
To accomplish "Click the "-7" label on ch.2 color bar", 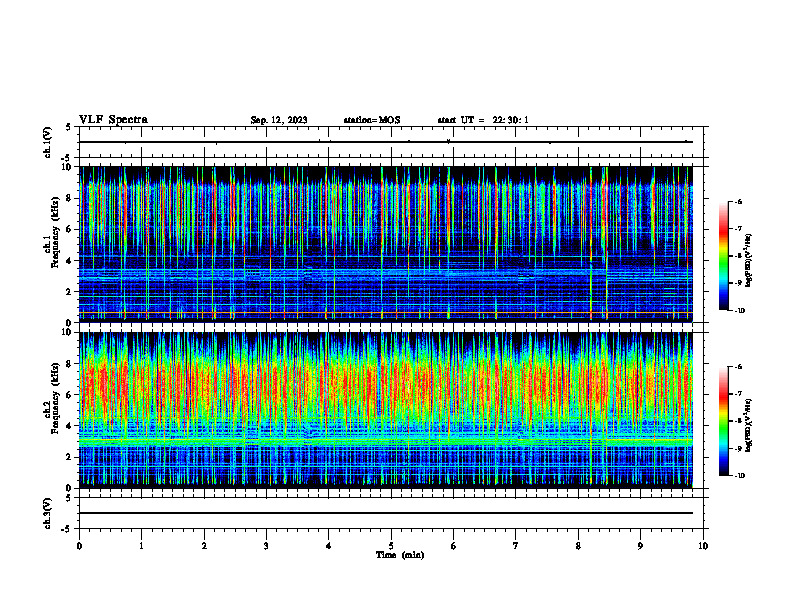I will (x=738, y=394).
